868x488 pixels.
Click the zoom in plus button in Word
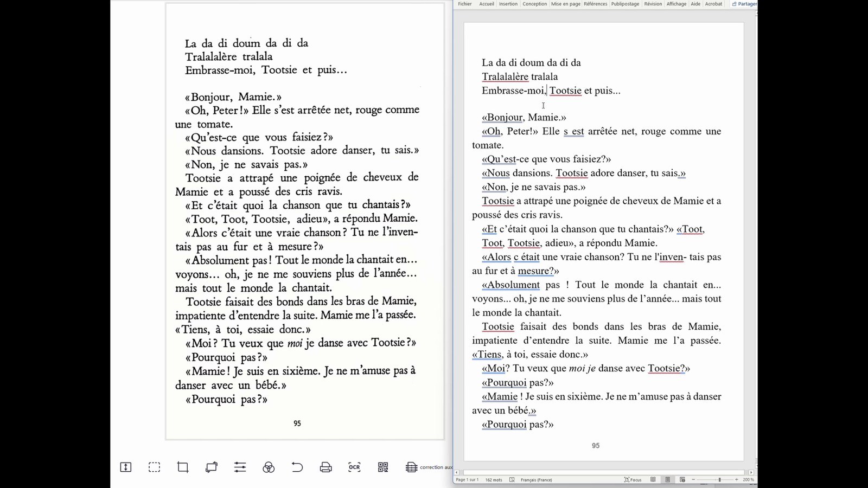click(x=737, y=480)
